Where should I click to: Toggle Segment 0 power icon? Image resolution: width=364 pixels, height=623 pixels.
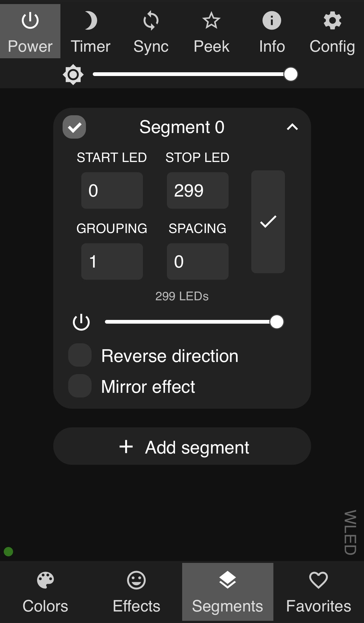(x=81, y=322)
